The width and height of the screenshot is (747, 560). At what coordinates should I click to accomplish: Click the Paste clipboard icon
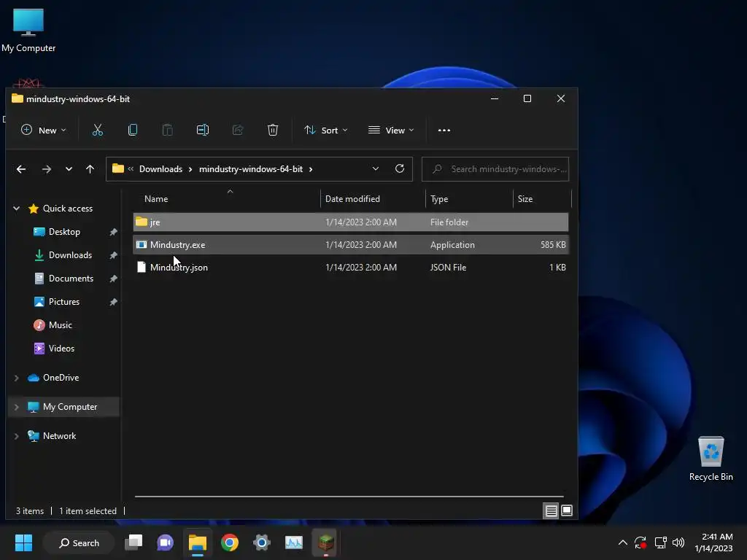pos(168,130)
